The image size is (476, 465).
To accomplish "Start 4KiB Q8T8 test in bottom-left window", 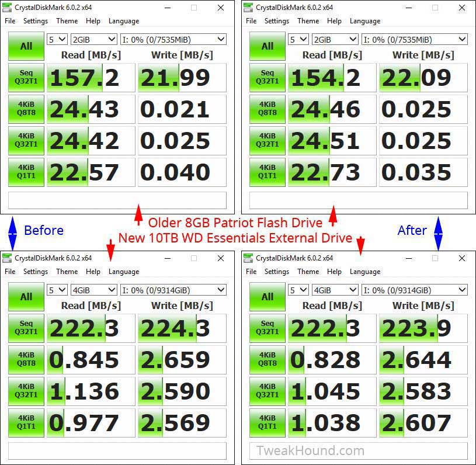I will point(26,360).
